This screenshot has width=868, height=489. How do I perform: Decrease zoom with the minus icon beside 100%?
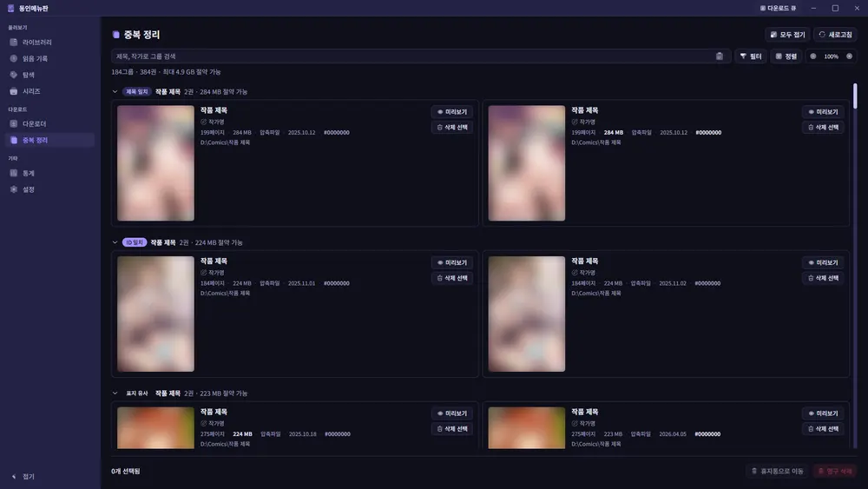pos(813,56)
